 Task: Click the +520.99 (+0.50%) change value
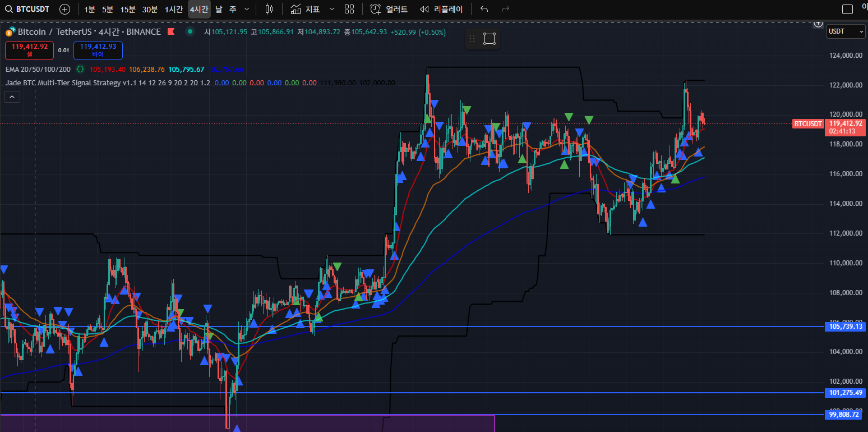coord(418,32)
